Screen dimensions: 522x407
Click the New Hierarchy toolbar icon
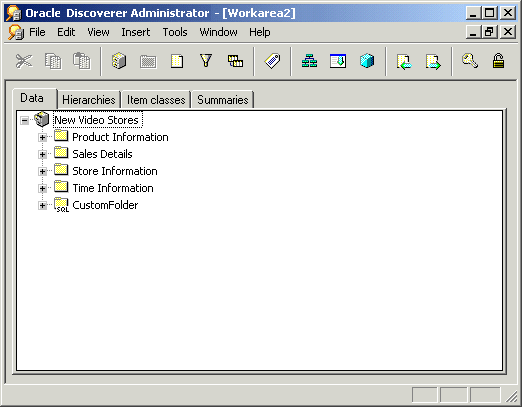tap(309, 61)
